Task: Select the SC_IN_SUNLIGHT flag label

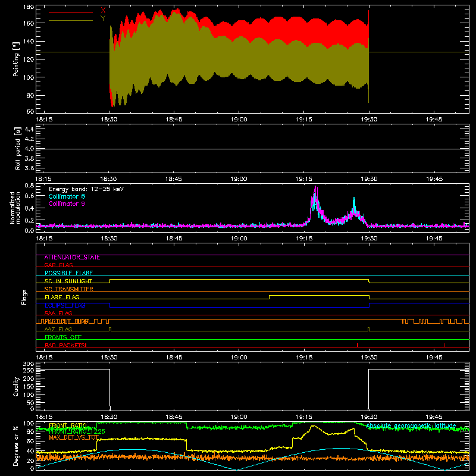Action: pos(68,281)
